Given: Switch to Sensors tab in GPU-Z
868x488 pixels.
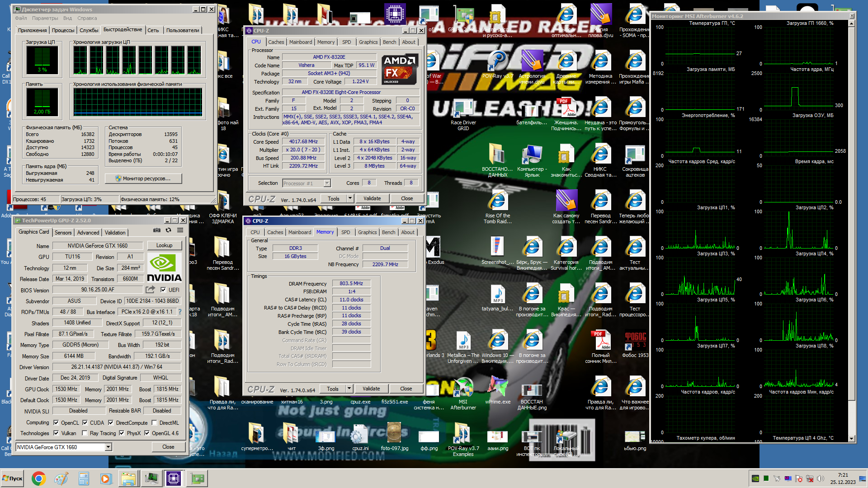Looking at the screenshot, I should 63,233.
